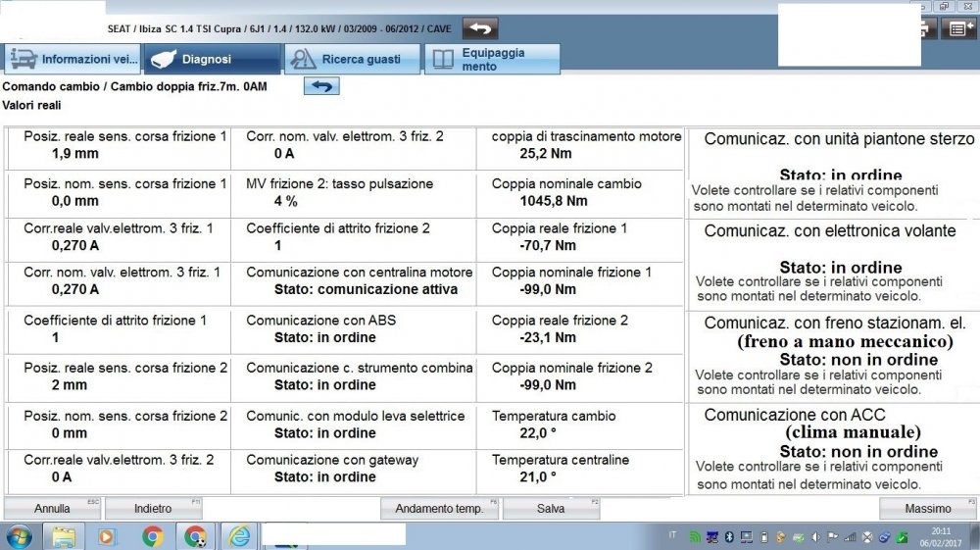Select the Temperatura cambio value cell
Image resolution: width=980 pixels, height=550 pixels.
(x=585, y=425)
